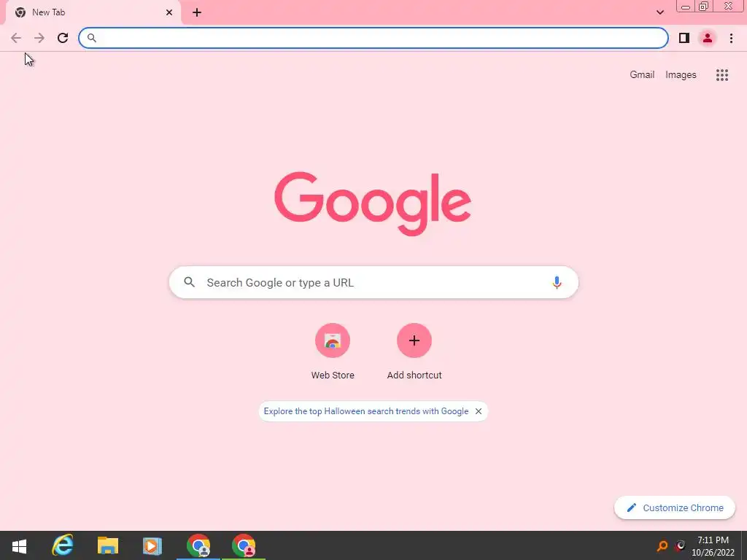747x560 pixels.
Task: Launch Internet Explorer from taskbar
Action: (63, 545)
